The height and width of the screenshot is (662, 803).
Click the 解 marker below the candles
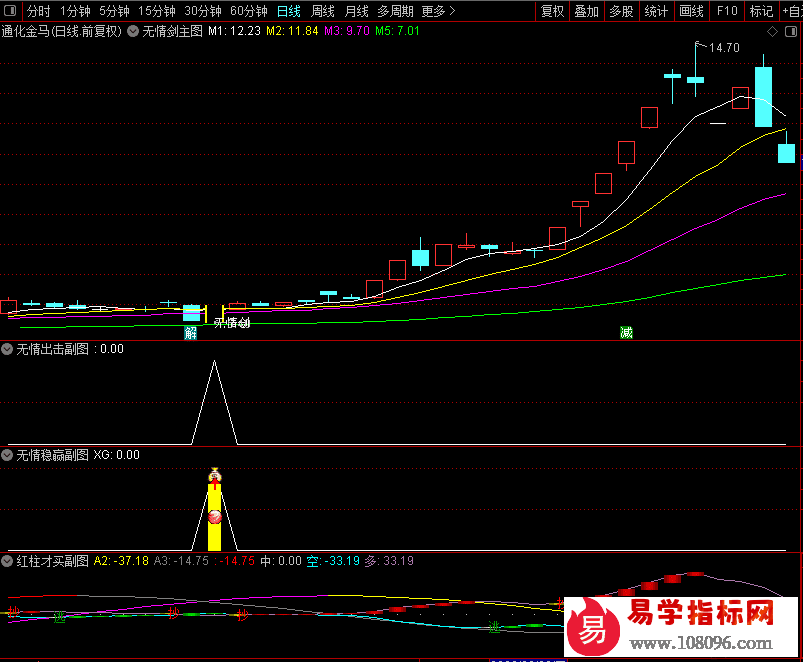(x=191, y=333)
